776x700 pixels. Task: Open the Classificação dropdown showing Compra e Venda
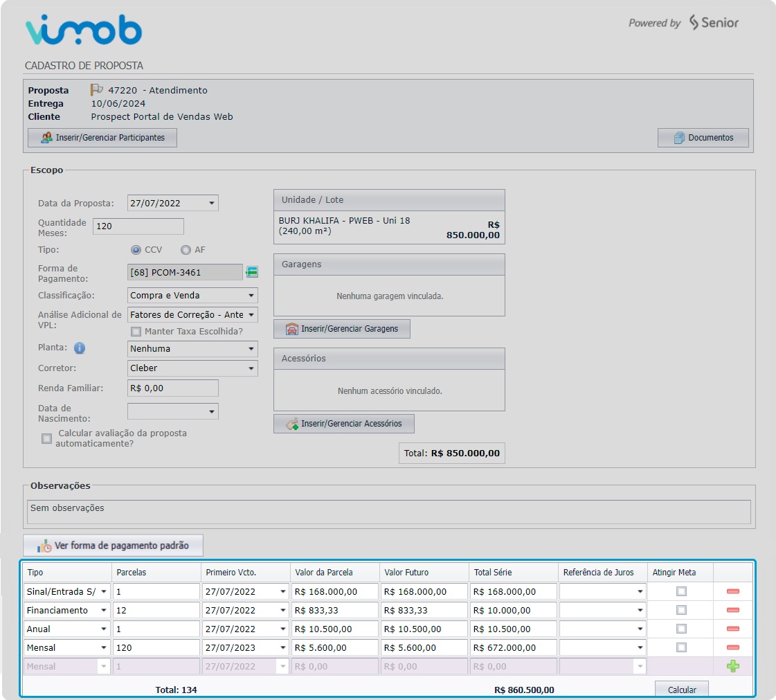(251, 296)
